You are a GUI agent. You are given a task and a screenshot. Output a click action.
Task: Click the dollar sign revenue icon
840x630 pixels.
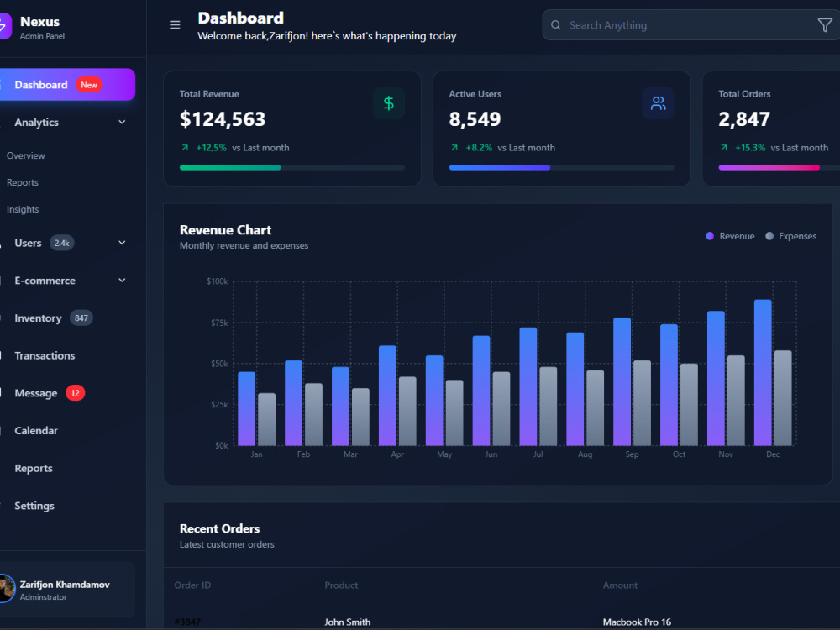tap(389, 103)
